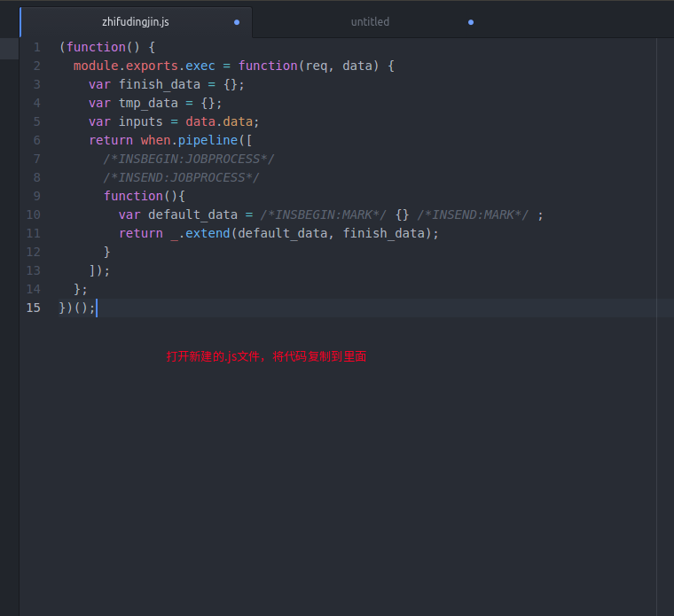This screenshot has width=674, height=616.
Task: Click the tmp_data variable on line 4
Action: [x=148, y=103]
